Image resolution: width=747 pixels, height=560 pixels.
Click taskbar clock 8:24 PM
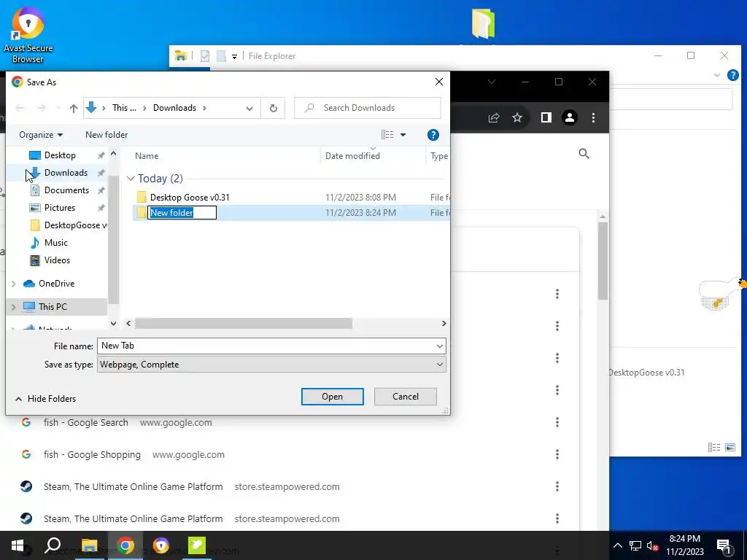(x=684, y=545)
